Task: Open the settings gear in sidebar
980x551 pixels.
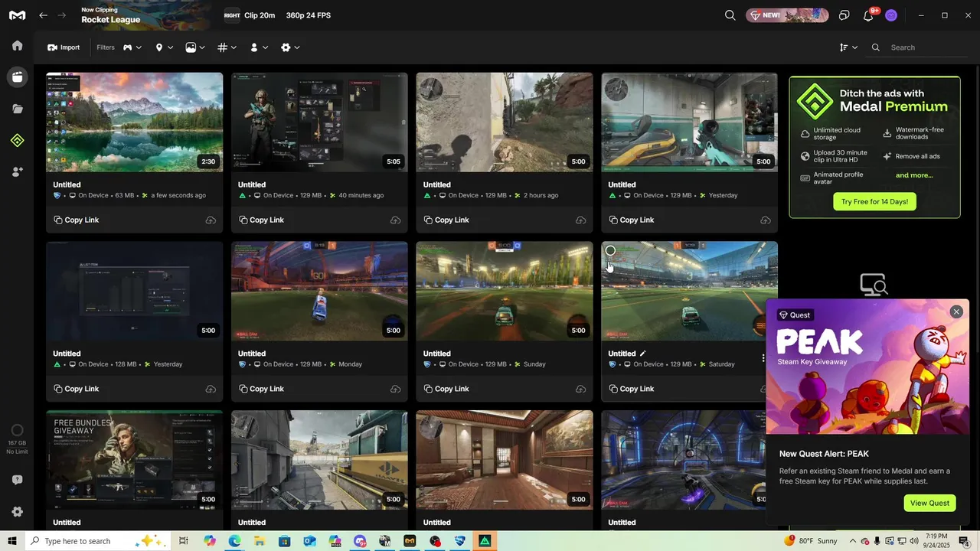Action: 17,512
